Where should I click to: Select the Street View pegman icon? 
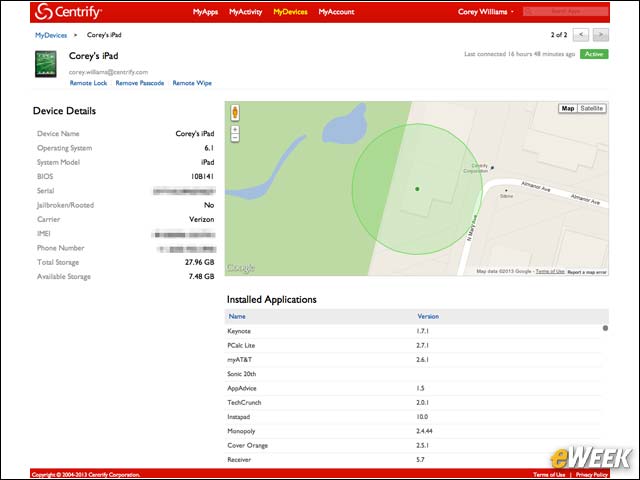(235, 113)
